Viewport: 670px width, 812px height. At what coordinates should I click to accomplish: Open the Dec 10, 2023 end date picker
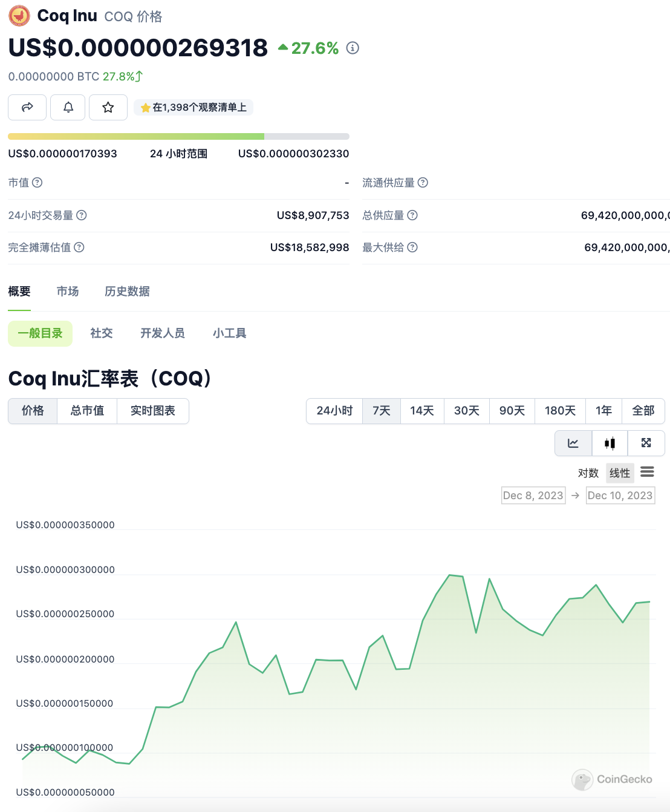pos(620,496)
